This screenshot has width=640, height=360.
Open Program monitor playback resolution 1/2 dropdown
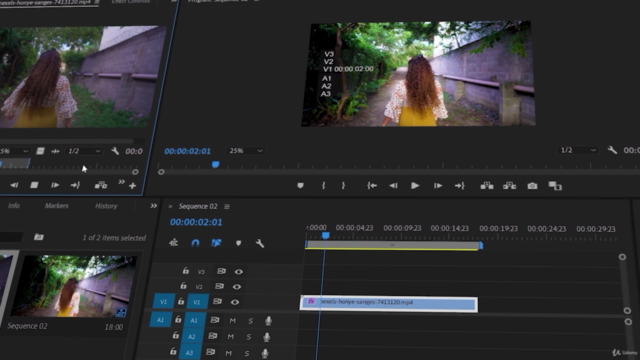point(578,150)
